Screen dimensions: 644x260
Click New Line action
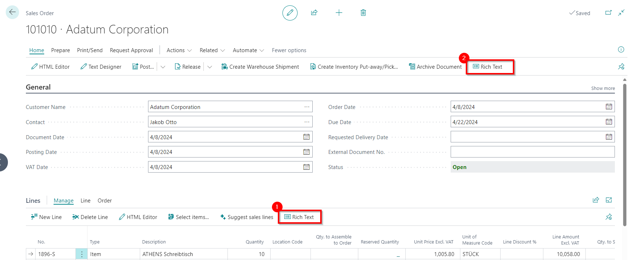pos(46,217)
